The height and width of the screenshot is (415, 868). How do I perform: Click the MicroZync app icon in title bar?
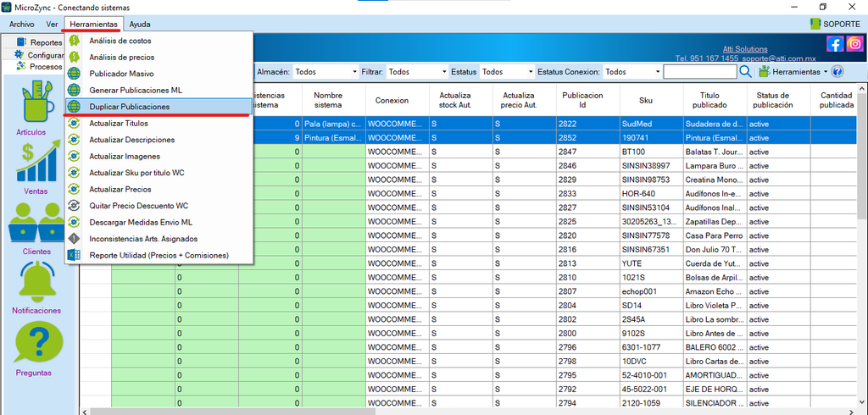tap(7, 7)
